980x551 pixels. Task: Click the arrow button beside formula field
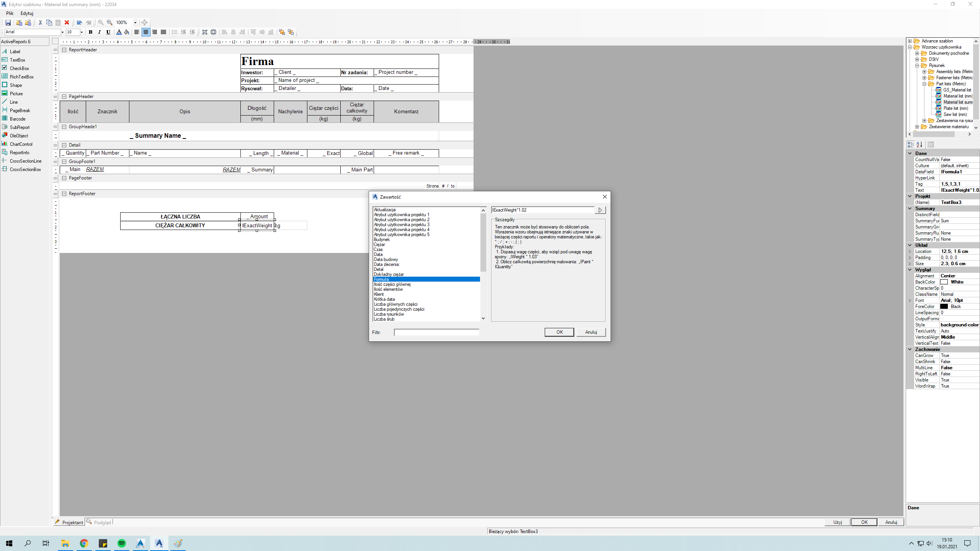(600, 210)
